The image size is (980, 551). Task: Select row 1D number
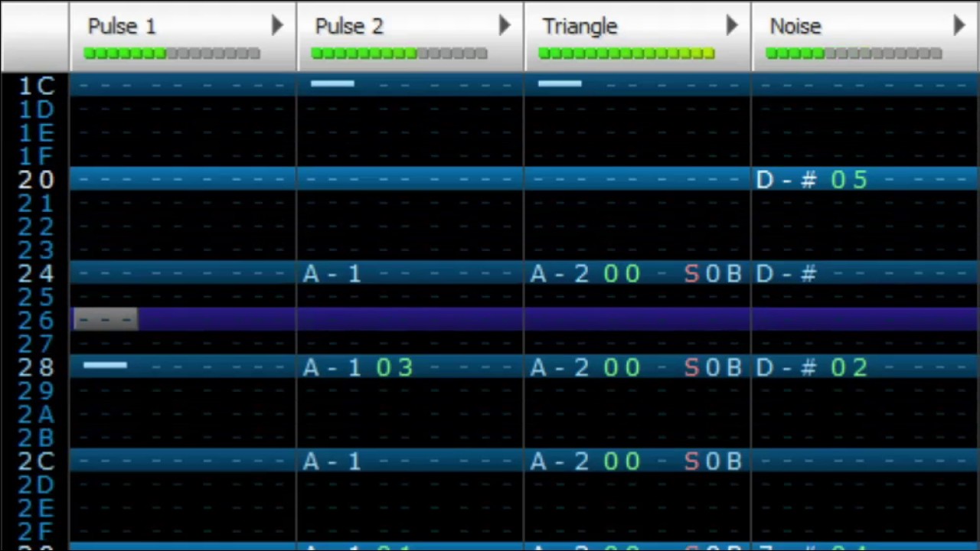tap(36, 109)
